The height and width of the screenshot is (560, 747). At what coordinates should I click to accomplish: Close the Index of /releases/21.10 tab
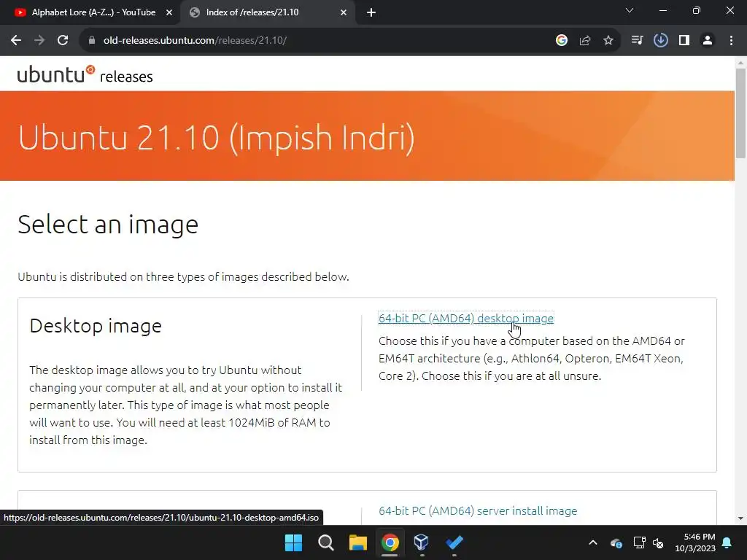(344, 13)
